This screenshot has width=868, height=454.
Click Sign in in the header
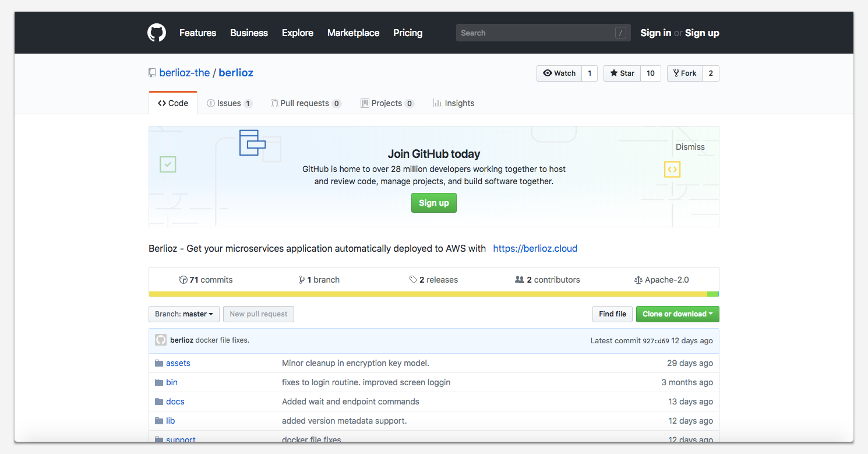click(655, 33)
